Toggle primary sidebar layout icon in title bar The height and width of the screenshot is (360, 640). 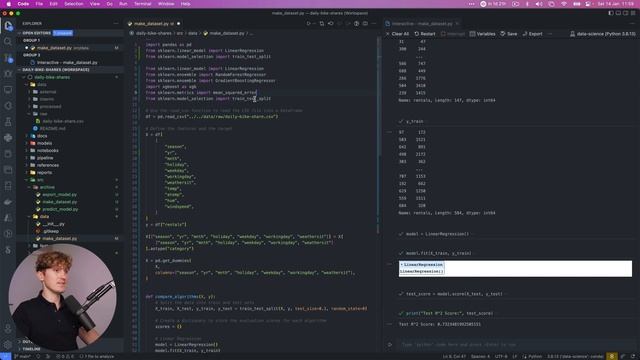pyautogui.click(x=611, y=13)
